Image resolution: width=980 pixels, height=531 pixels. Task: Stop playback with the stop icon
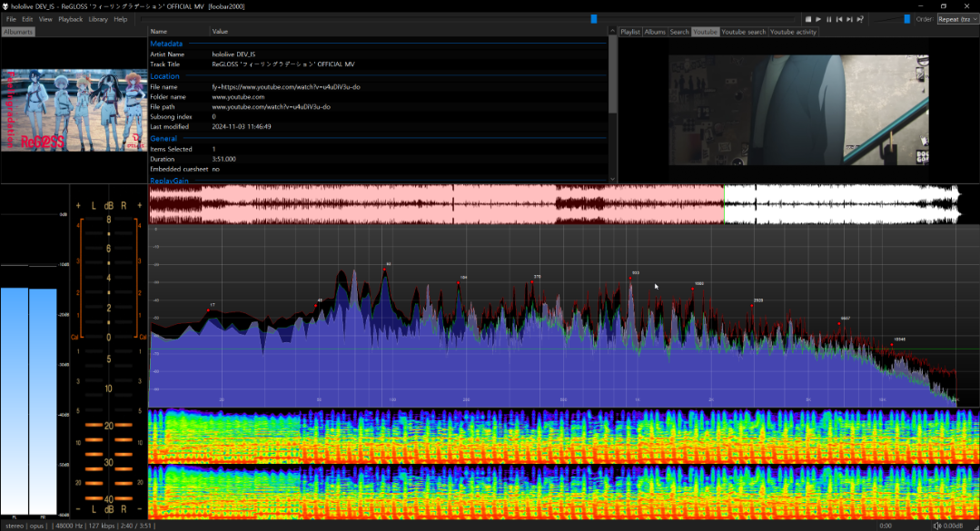pos(808,19)
